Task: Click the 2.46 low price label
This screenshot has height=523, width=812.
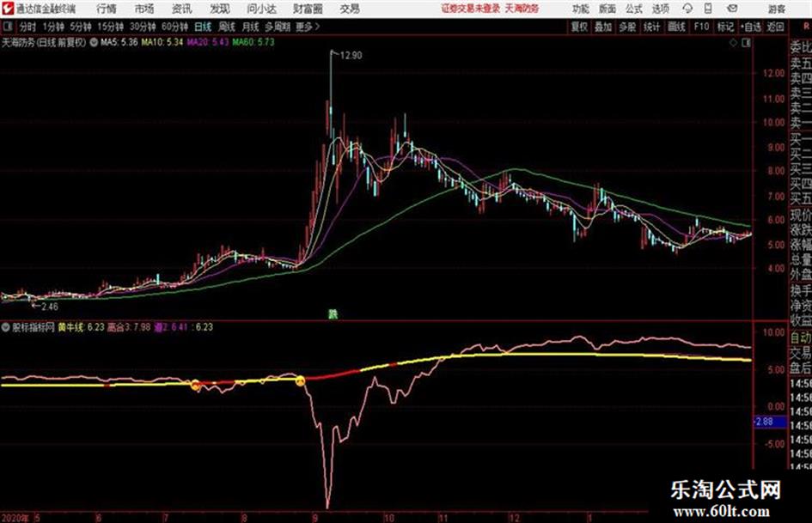Action: coord(50,307)
